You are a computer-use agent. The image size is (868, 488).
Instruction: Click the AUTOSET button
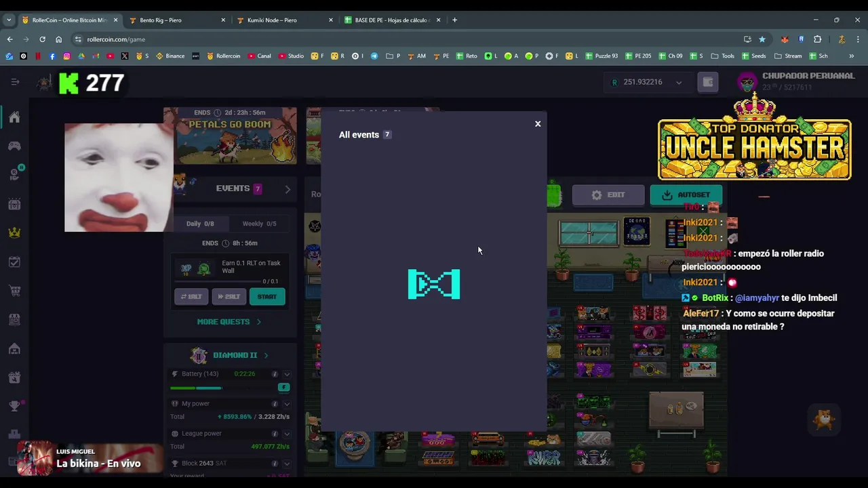(686, 195)
